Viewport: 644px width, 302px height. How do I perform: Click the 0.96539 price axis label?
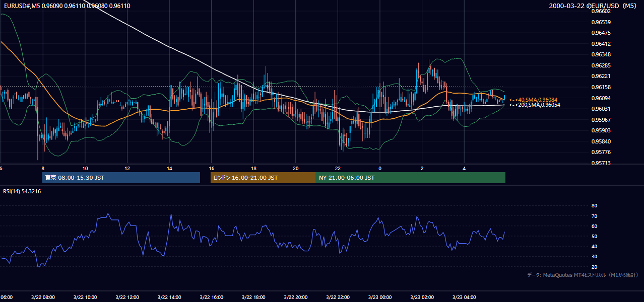click(601, 22)
